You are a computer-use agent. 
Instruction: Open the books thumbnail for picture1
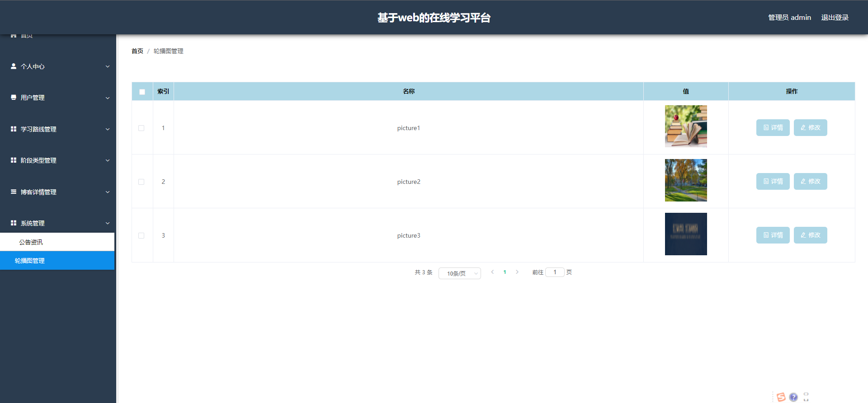click(x=686, y=127)
